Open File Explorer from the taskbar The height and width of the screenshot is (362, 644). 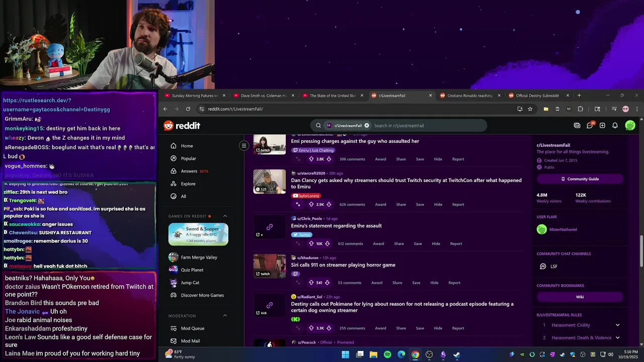tap(373, 354)
